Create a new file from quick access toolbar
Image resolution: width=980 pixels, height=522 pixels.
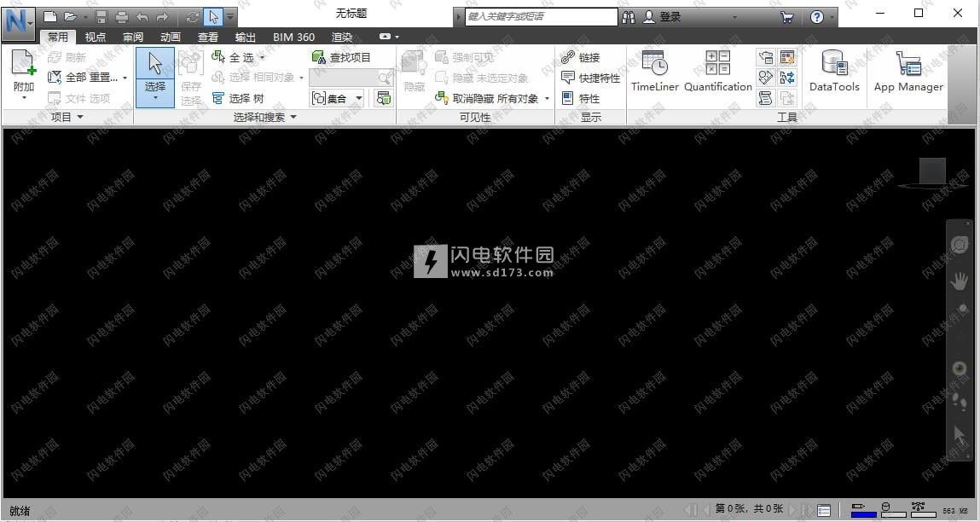tap(50, 17)
